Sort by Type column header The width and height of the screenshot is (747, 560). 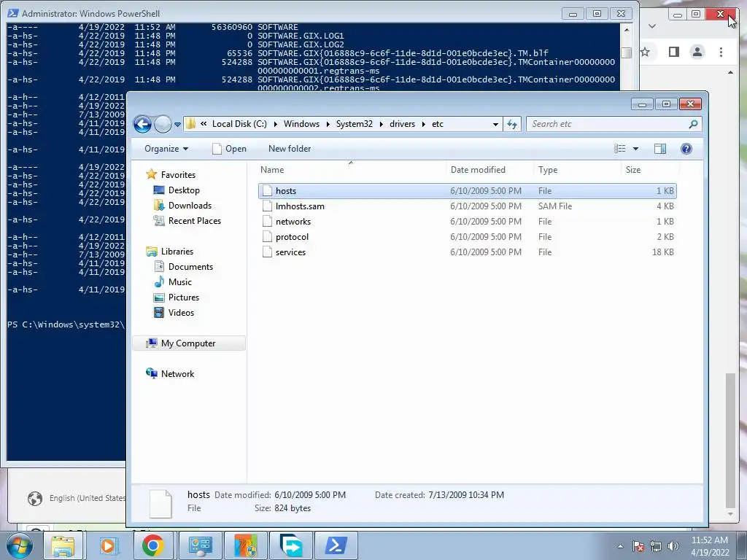(578, 169)
